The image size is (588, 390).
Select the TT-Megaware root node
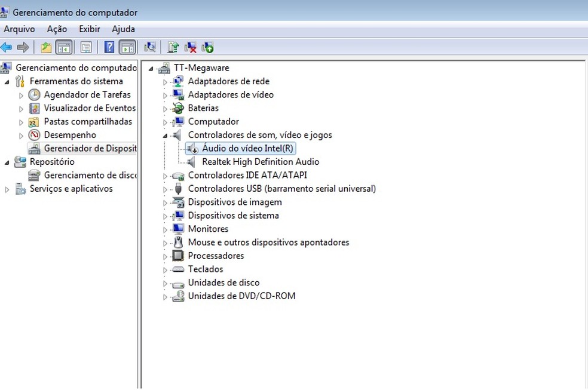pos(201,67)
